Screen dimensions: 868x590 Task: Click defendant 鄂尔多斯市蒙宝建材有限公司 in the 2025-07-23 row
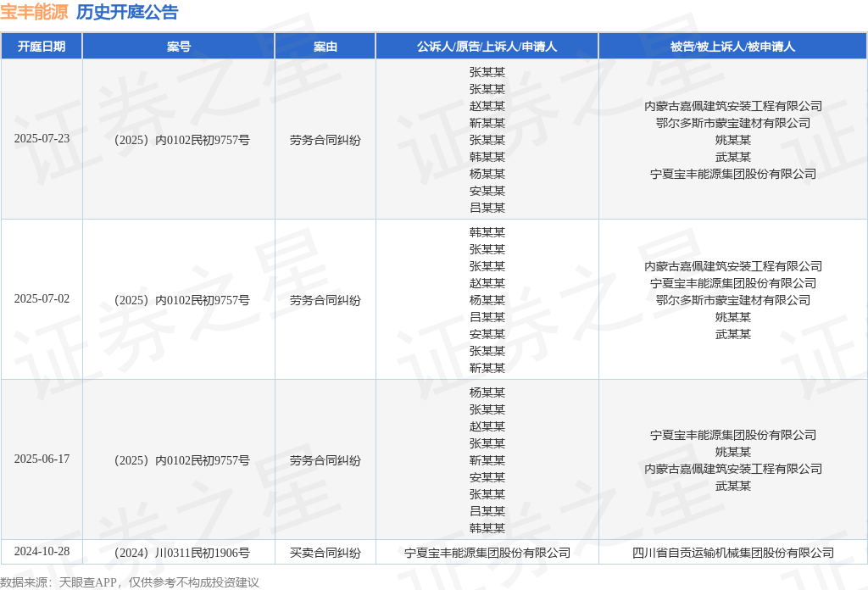733,123
